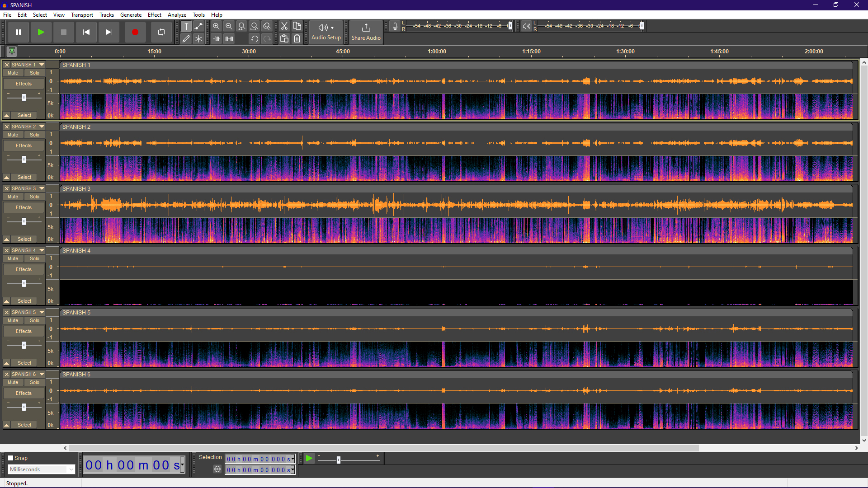Mute the SPANISH 3 track
The image size is (868, 488).
coord(13,197)
